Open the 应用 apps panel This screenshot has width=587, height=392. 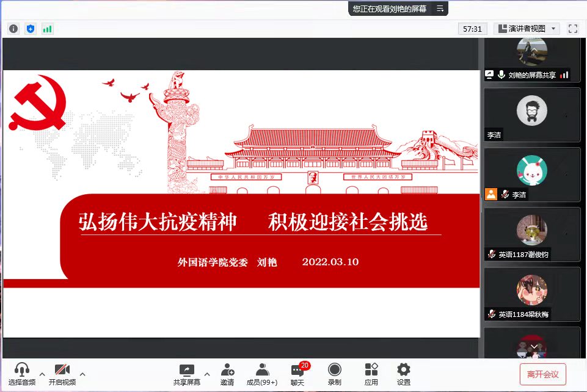pos(371,374)
